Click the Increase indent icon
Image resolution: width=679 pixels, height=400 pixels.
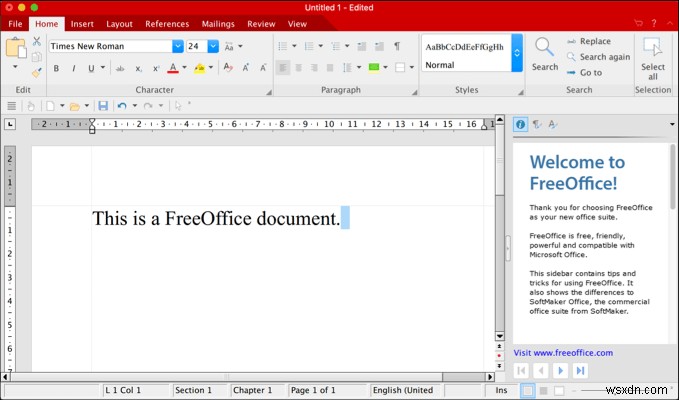[379, 46]
